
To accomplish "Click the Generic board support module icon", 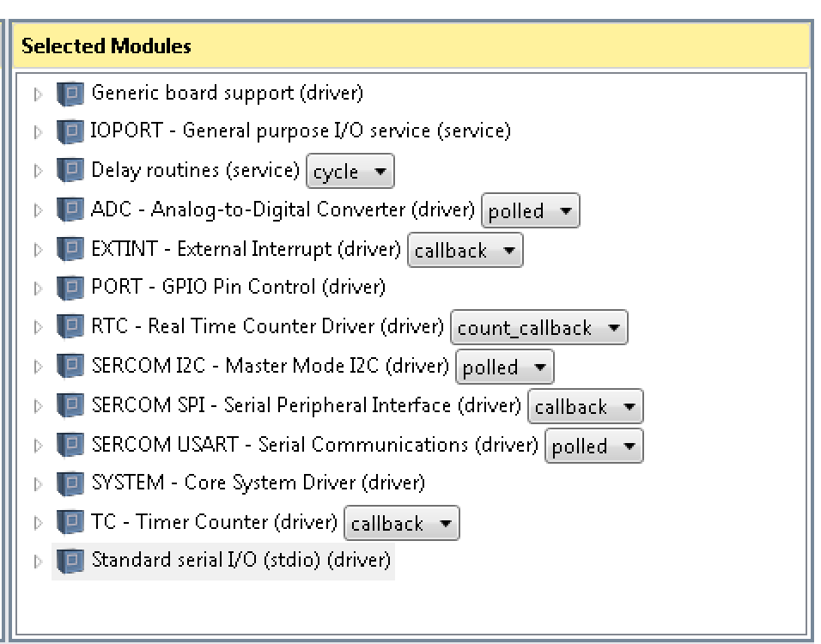I will click(70, 94).
